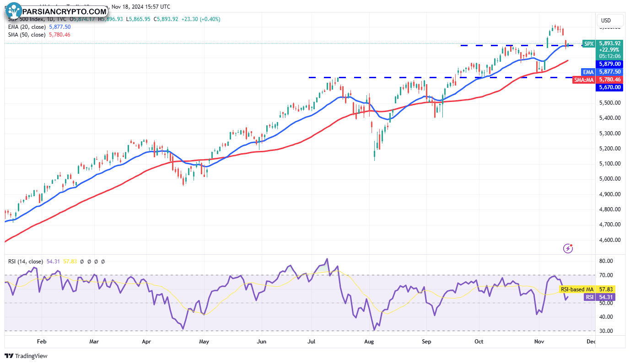Click the RSI-based MA yellow label
This screenshot has width=630, height=364.
(576, 289)
